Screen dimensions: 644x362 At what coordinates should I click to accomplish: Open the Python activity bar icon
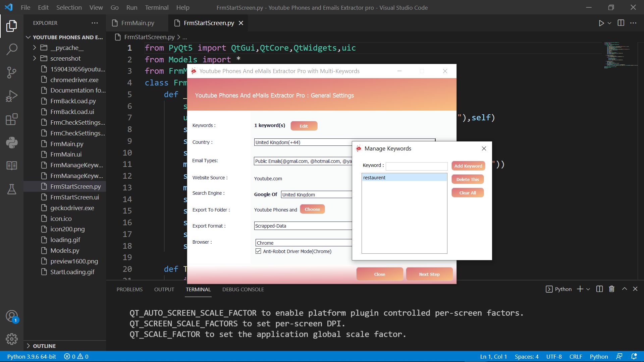click(x=12, y=142)
